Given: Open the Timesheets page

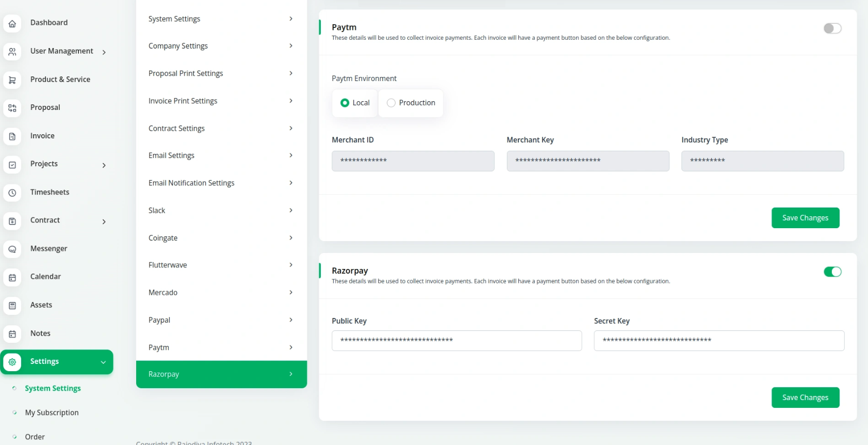Looking at the screenshot, I should coord(50,192).
